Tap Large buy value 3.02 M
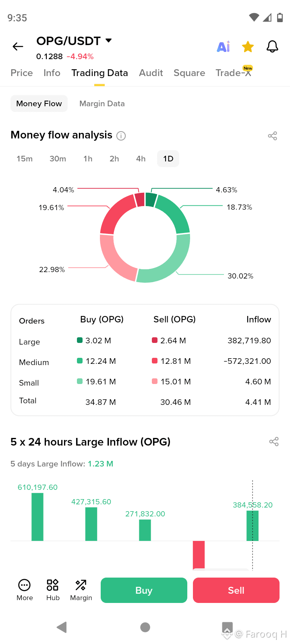The image size is (290, 644). (x=98, y=341)
